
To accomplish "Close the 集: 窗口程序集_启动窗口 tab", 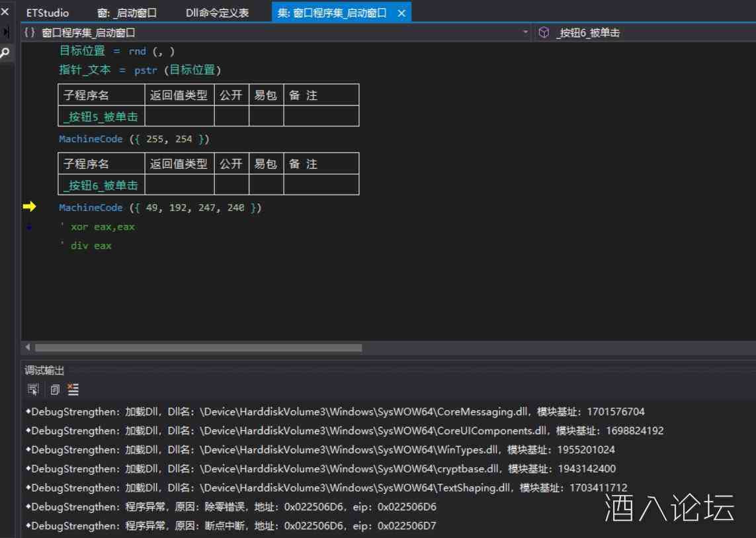I will (400, 13).
